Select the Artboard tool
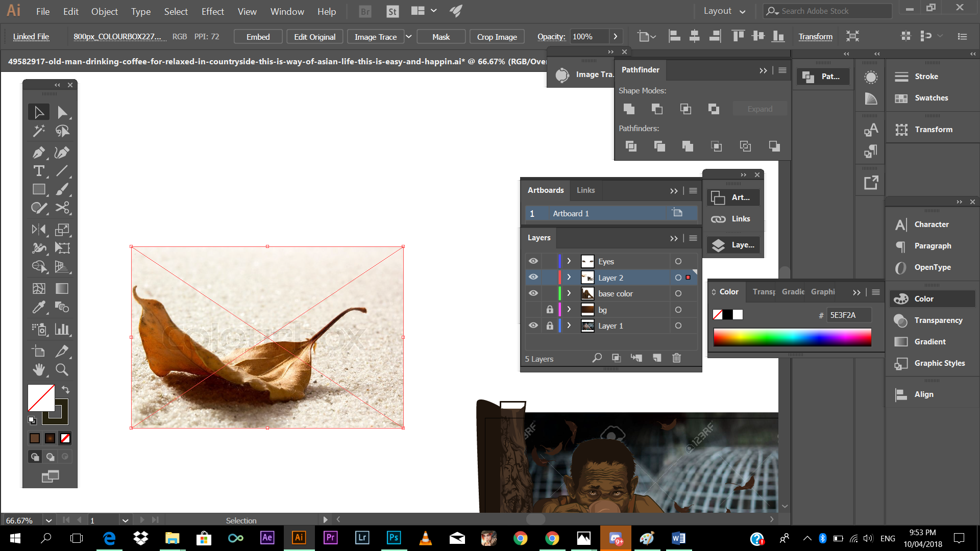 (39, 350)
